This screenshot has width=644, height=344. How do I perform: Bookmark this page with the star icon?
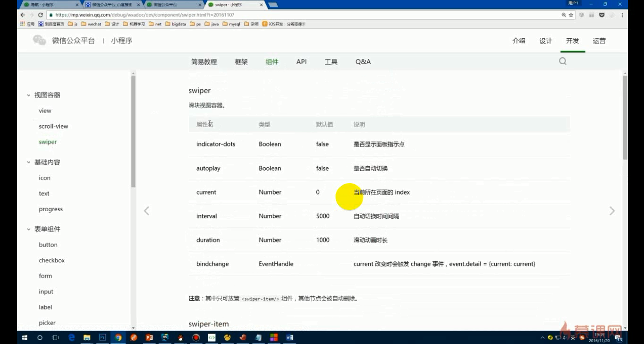571,15
